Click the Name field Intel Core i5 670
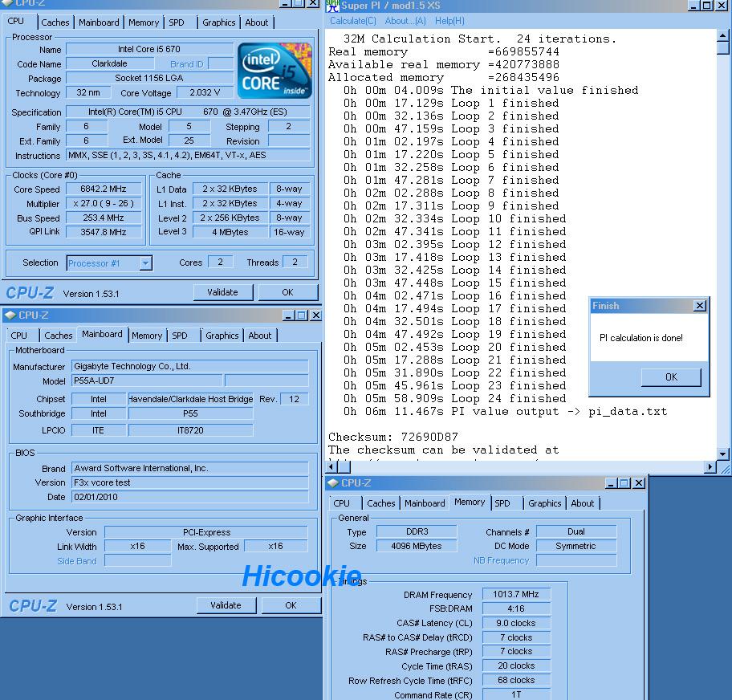 [x=149, y=49]
